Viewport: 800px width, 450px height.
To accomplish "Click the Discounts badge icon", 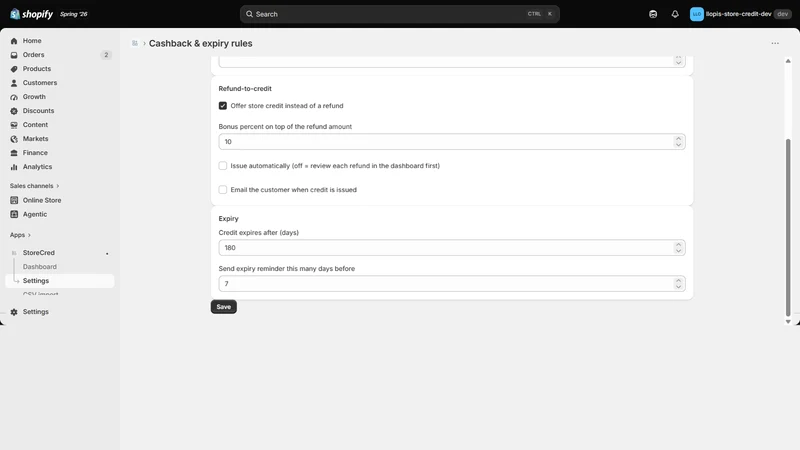I will [x=14, y=111].
